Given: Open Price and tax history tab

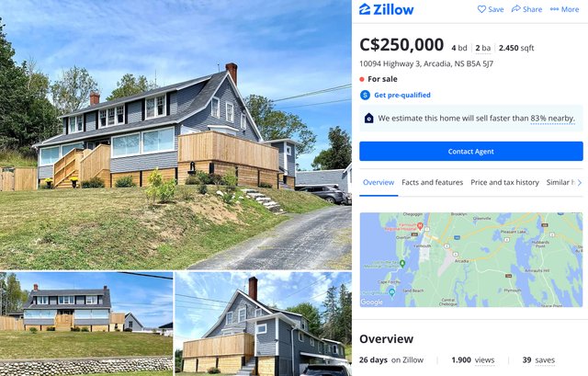Looking at the screenshot, I should tap(504, 182).
